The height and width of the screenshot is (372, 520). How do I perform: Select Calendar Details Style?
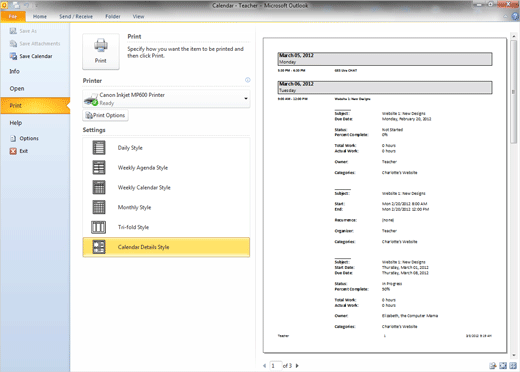point(166,247)
